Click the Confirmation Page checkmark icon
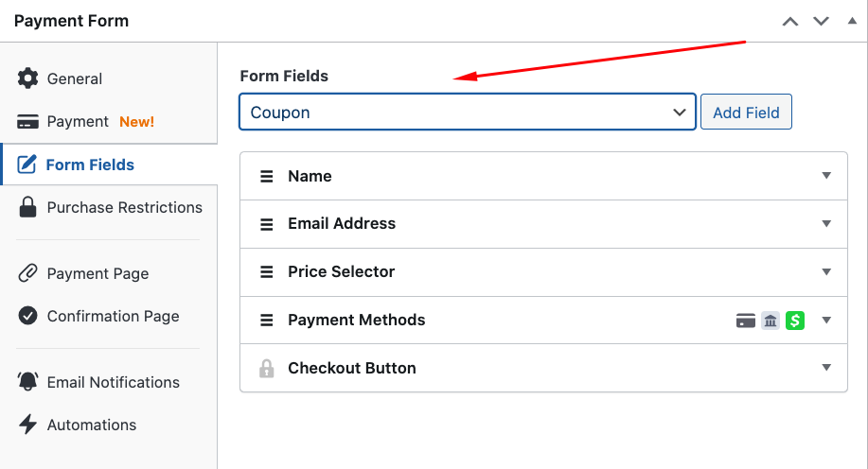Screen dimensions: 868x469 [28, 316]
